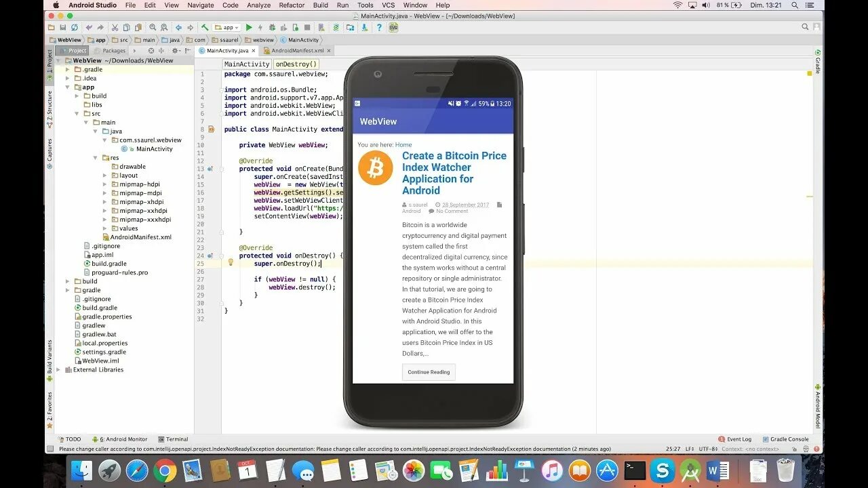Click the light bulb intention icon at line 25
868x488 pixels.
230,262
